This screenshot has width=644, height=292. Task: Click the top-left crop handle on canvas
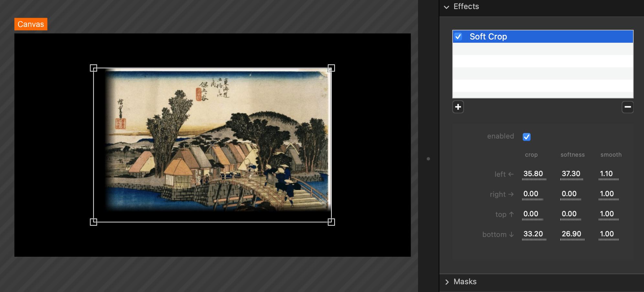coord(93,68)
